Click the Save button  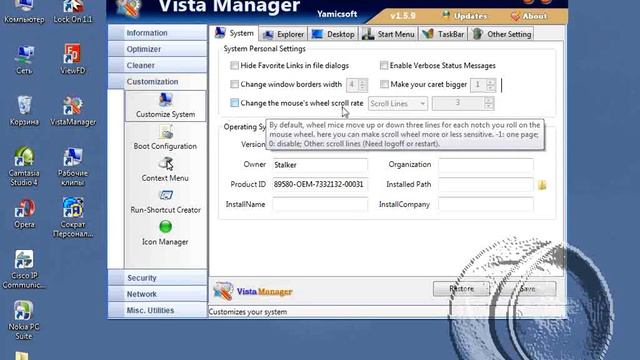(x=527, y=289)
